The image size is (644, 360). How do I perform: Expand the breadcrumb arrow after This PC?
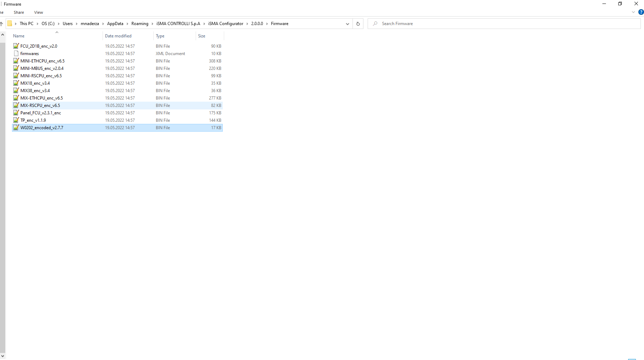[x=37, y=24]
